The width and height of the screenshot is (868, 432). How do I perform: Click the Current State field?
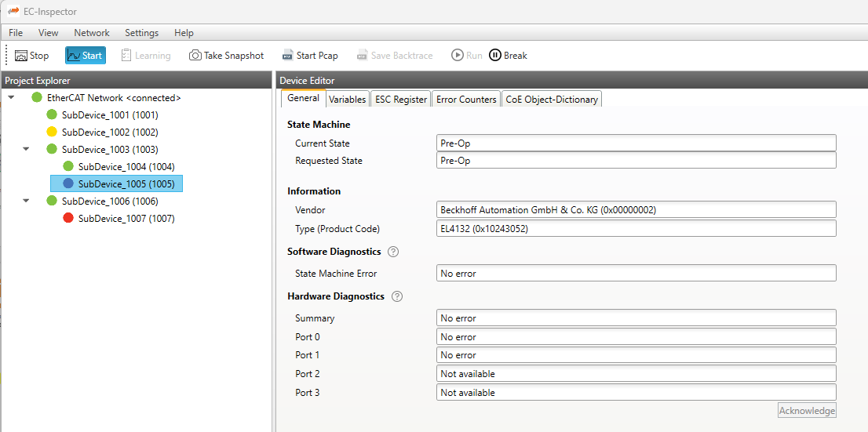pos(636,143)
